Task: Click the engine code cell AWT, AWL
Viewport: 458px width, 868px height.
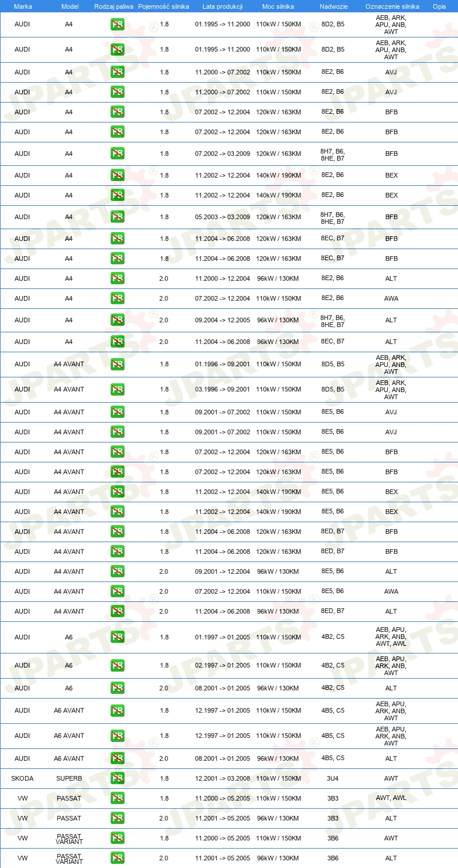Action: point(391,798)
